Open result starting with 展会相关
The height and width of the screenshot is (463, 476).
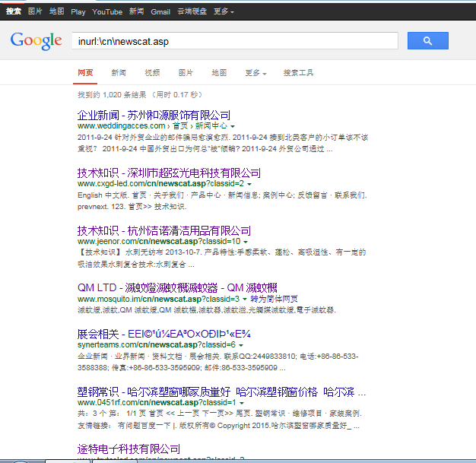[164, 334]
